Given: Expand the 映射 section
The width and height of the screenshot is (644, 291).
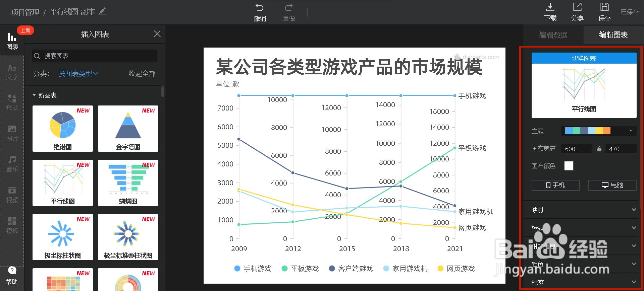Looking at the screenshot, I should click(583, 210).
